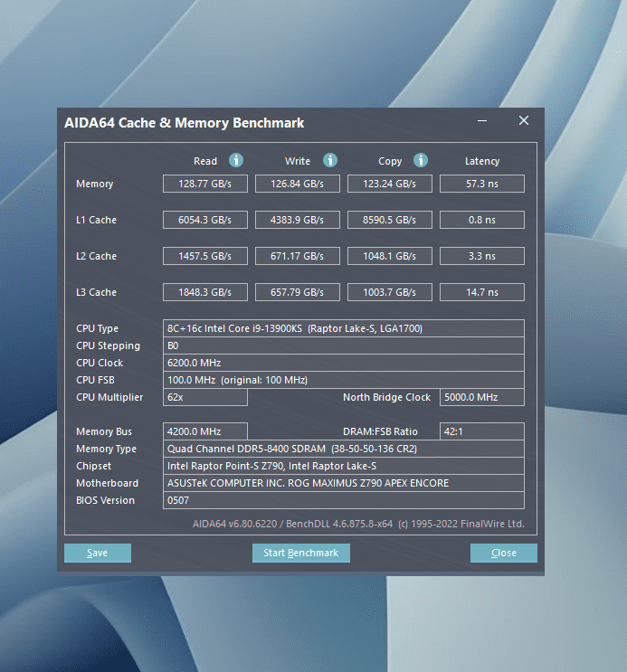This screenshot has height=672, width=627.
Task: Click the CPU Stepping field B0
Action: click(344, 345)
